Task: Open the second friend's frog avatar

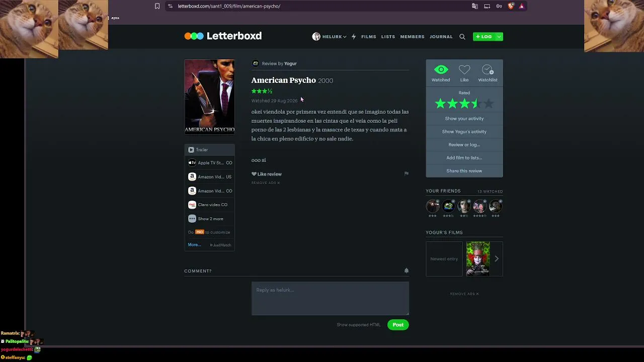Action: click(x=448, y=206)
